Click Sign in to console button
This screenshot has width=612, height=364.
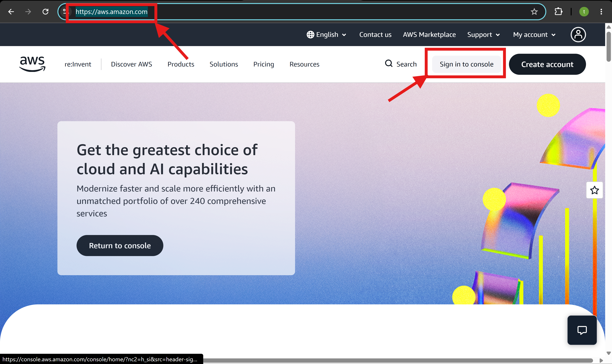tap(466, 64)
